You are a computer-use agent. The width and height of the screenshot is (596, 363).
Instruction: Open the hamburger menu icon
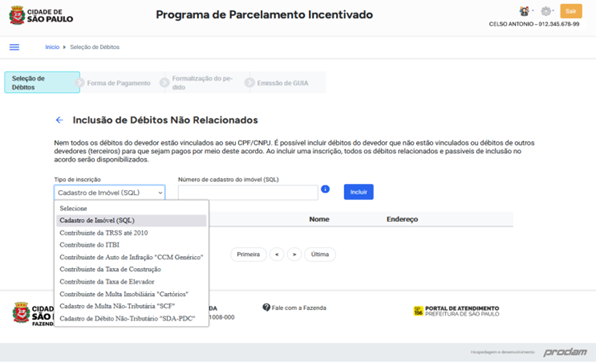point(14,47)
